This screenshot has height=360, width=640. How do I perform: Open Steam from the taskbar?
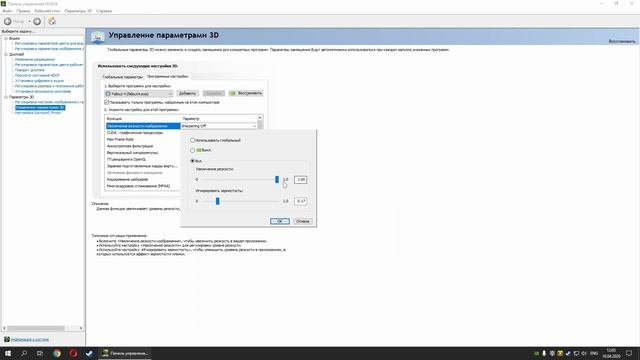(89, 353)
